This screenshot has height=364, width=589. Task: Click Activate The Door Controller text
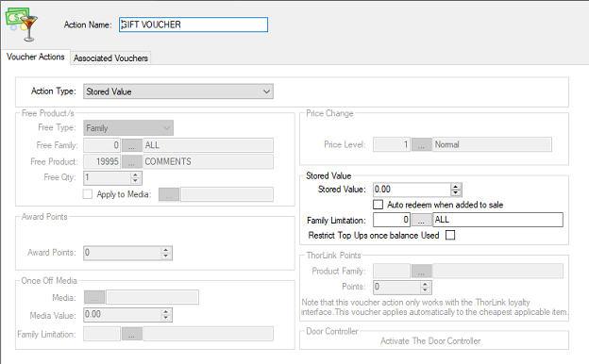pyautogui.click(x=430, y=341)
